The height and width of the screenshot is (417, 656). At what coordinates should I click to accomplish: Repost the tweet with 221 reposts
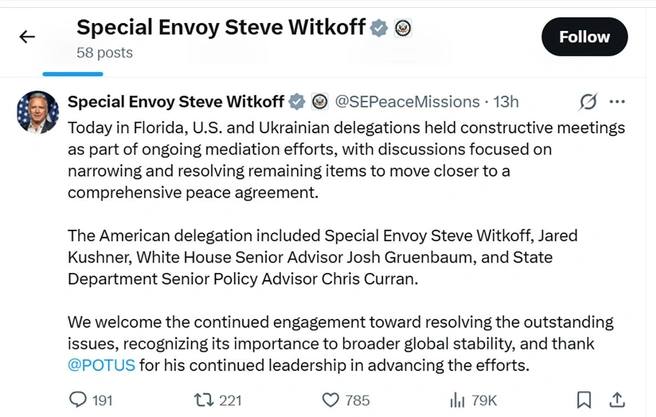point(206,400)
